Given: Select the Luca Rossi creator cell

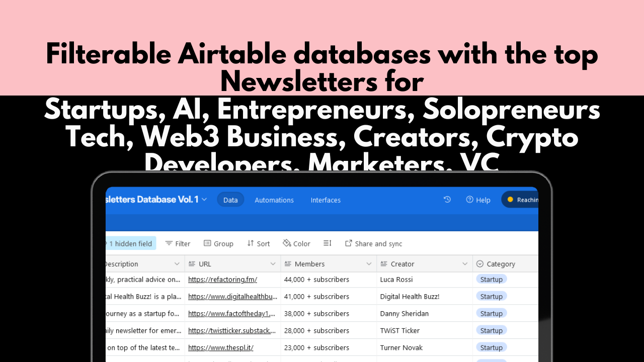Looking at the screenshot, I should point(425,280).
